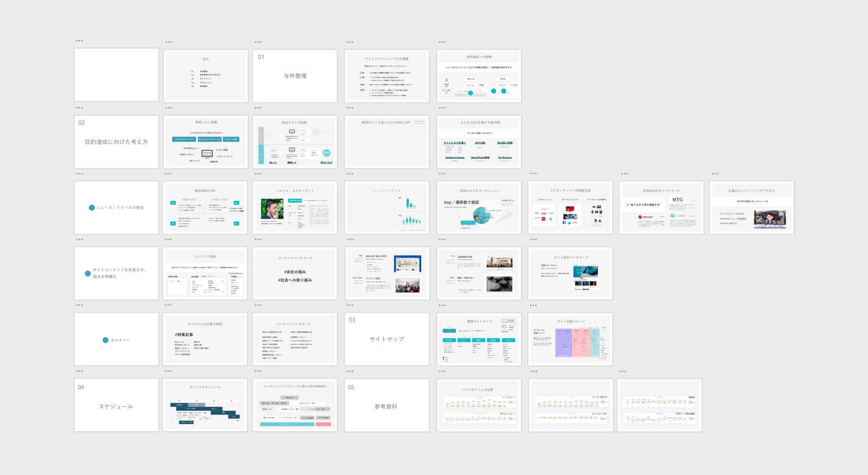Open the slide with #会社の強み text

coord(295,273)
